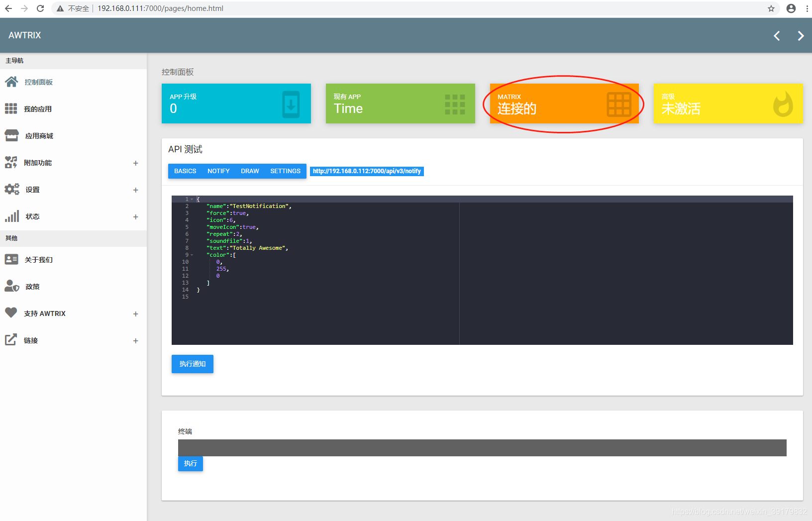Click the 执行 button under the terminal
Image resolution: width=812 pixels, height=521 pixels.
[191, 463]
